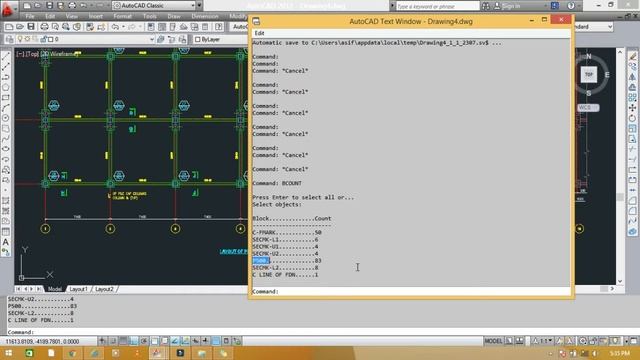Select the Offset modify tool
Screen dimensions: 640x360
632,87
